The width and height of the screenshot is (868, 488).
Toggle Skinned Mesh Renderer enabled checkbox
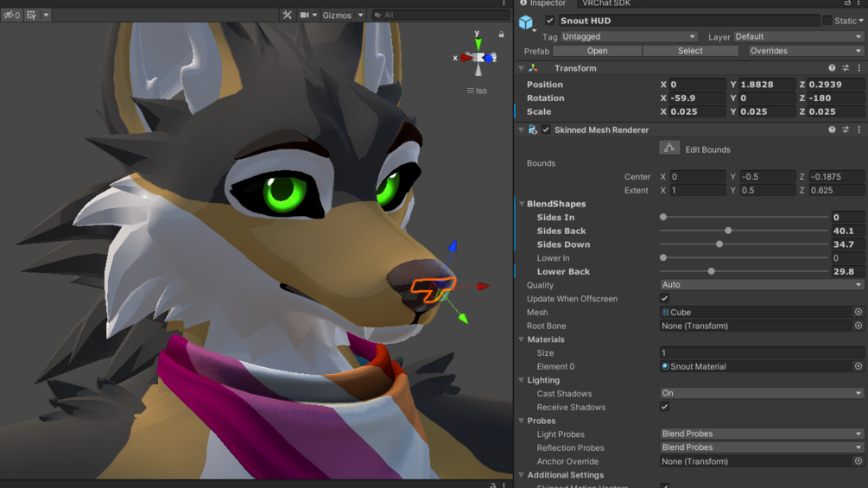point(547,130)
